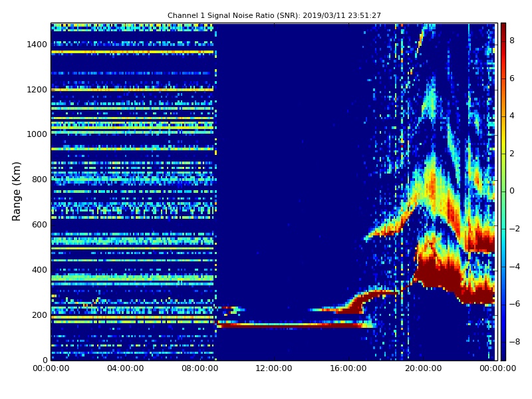Click the colorbar label −4
This screenshot has width=532, height=399.
[x=514, y=267]
